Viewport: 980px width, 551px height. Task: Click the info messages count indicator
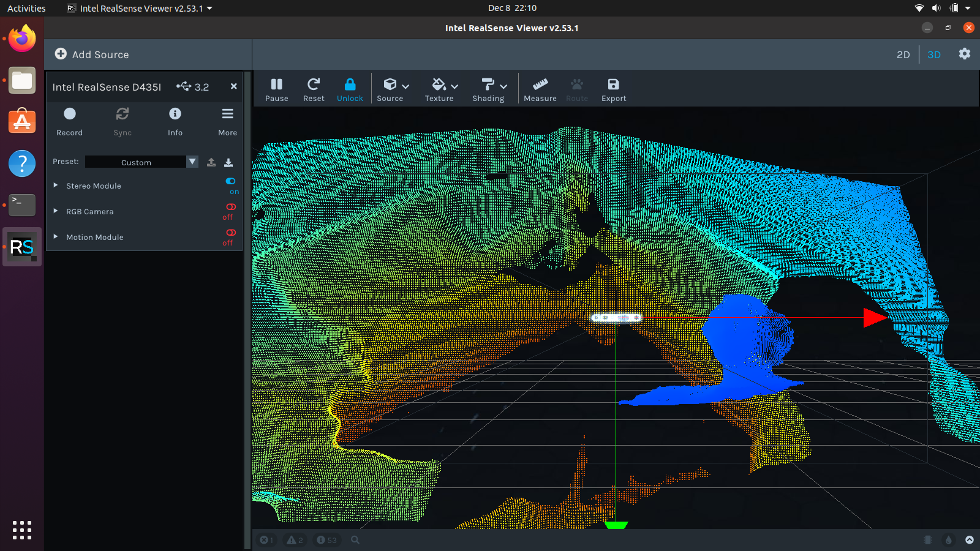[326, 540]
